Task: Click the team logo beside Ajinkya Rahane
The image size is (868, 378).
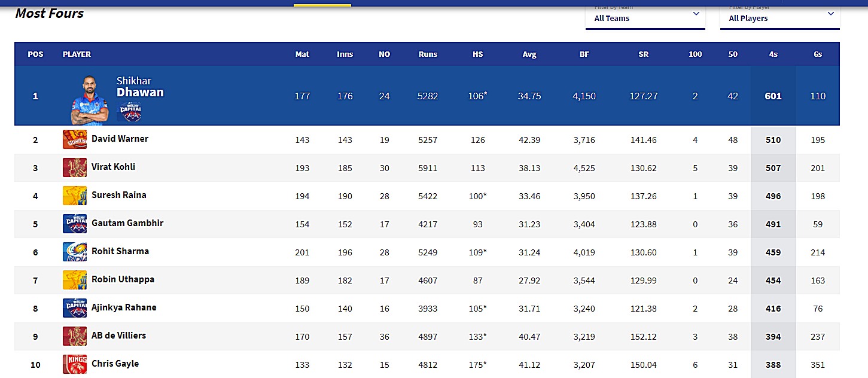Action: [75, 308]
